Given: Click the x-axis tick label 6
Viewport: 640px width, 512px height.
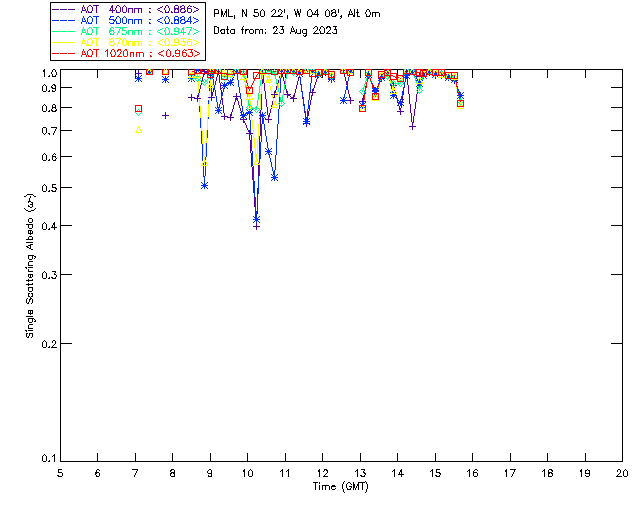Looking at the screenshot, I should [98, 473].
